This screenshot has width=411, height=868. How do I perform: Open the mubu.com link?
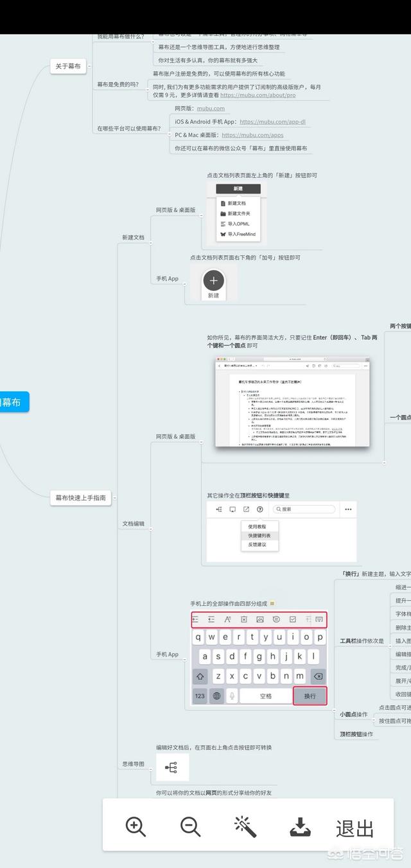pos(211,109)
